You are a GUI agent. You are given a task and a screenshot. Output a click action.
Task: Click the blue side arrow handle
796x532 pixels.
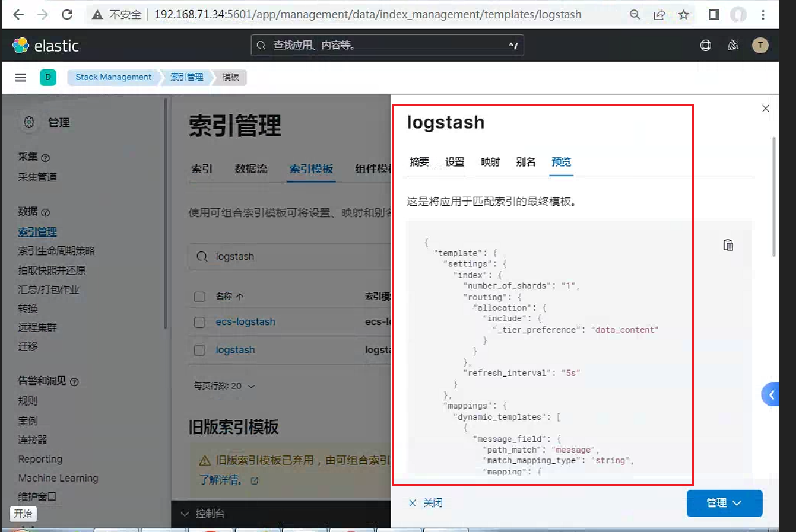[770, 394]
